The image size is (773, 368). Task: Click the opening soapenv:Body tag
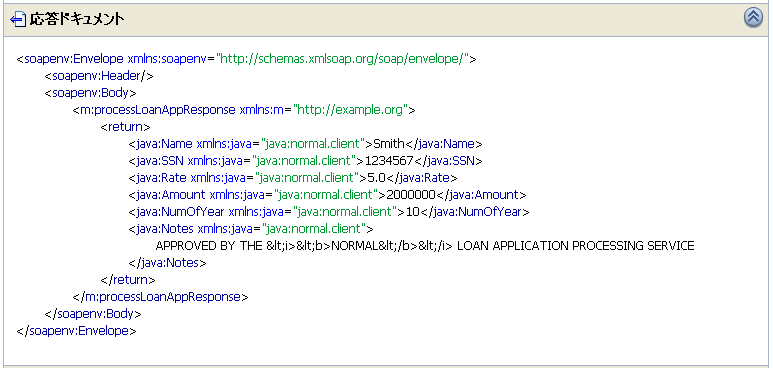click(x=91, y=93)
